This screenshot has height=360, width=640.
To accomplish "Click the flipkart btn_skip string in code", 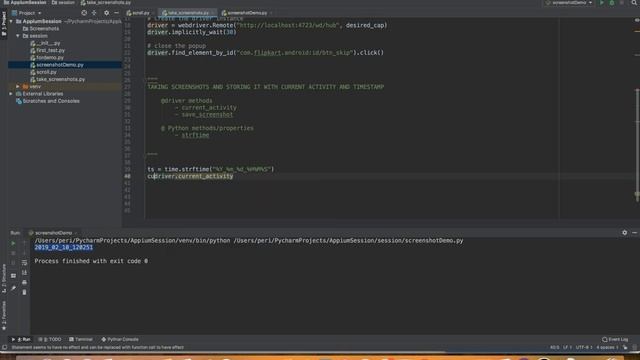I will (x=294, y=53).
